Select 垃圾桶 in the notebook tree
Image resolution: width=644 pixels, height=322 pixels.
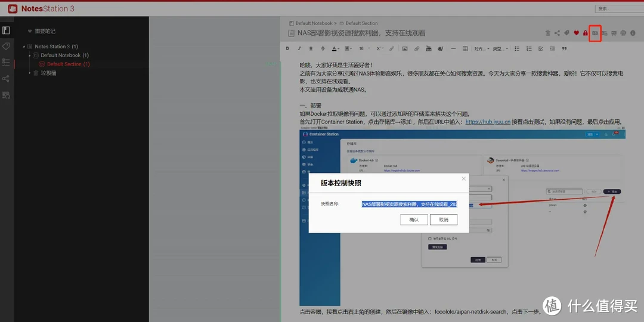[x=48, y=73]
